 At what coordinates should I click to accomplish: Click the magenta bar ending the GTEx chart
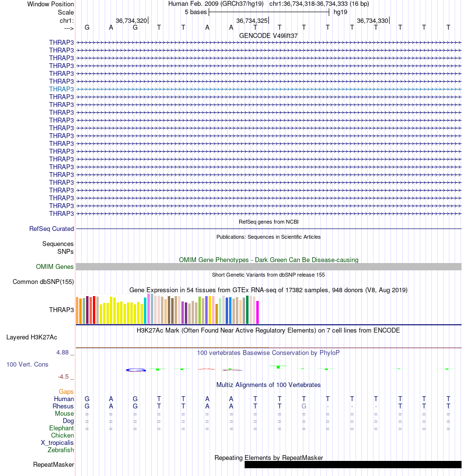[x=257, y=312]
